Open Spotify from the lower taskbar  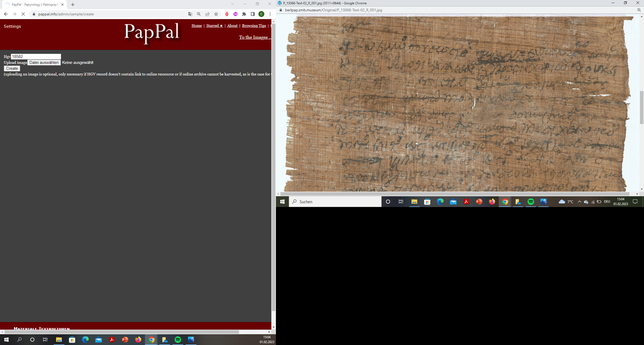point(178,340)
